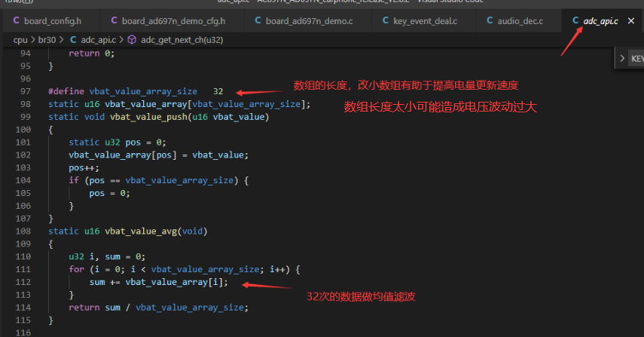
Task: Click 'u32 i, sum = 0;' on line 110
Action: (x=107, y=256)
